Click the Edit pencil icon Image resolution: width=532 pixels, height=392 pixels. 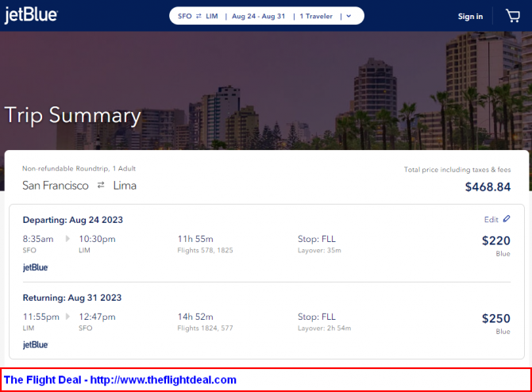point(507,219)
